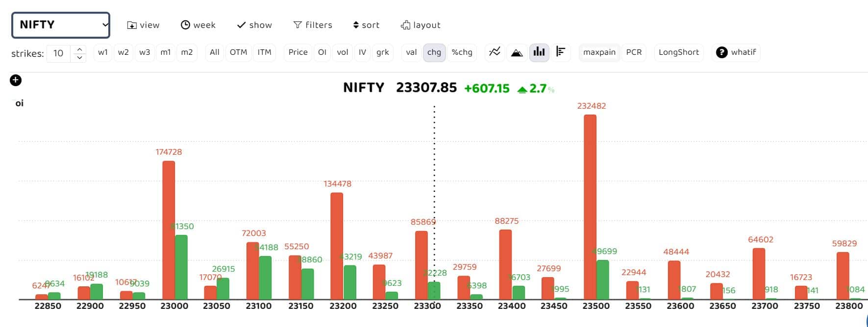868x327 pixels.
Task: Switch chart metric to IV
Action: click(362, 52)
